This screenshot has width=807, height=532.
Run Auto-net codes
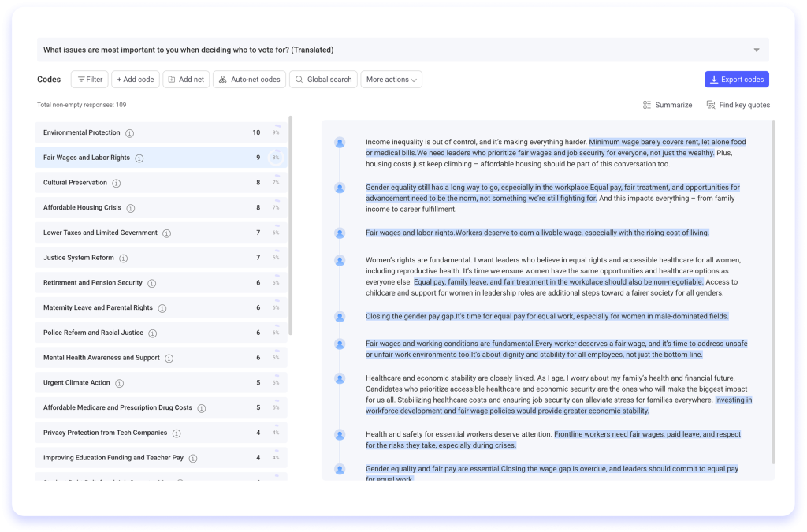[249, 80]
